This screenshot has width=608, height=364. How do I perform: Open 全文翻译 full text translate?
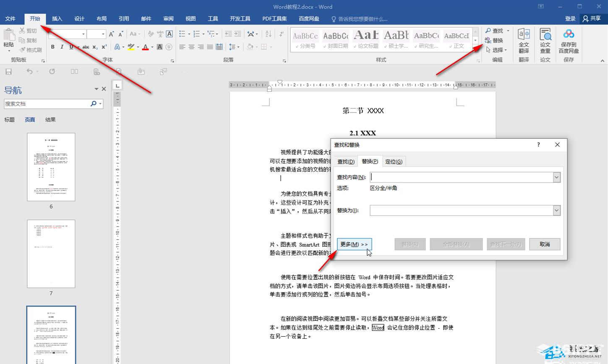[524, 41]
